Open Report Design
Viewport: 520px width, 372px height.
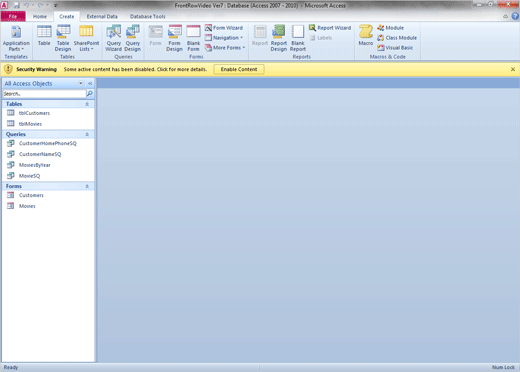(x=279, y=38)
